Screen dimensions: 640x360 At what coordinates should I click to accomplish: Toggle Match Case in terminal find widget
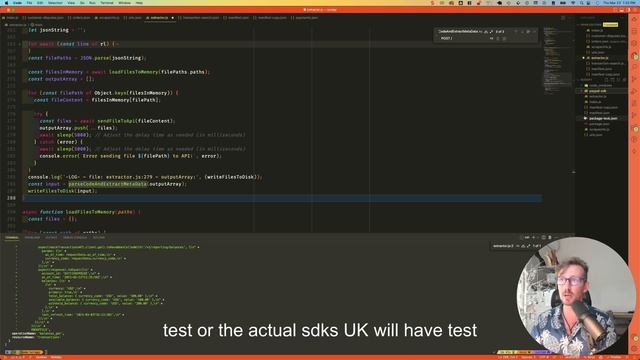(x=517, y=246)
